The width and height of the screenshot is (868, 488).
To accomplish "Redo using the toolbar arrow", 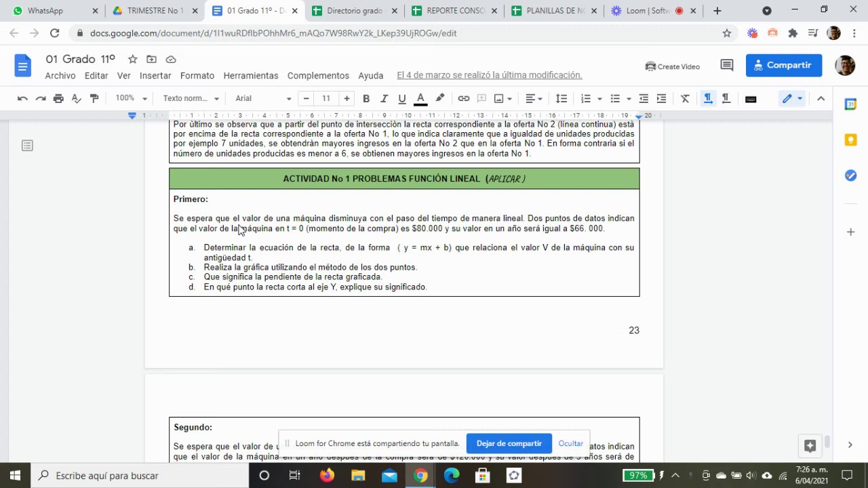I will pyautogui.click(x=41, y=99).
